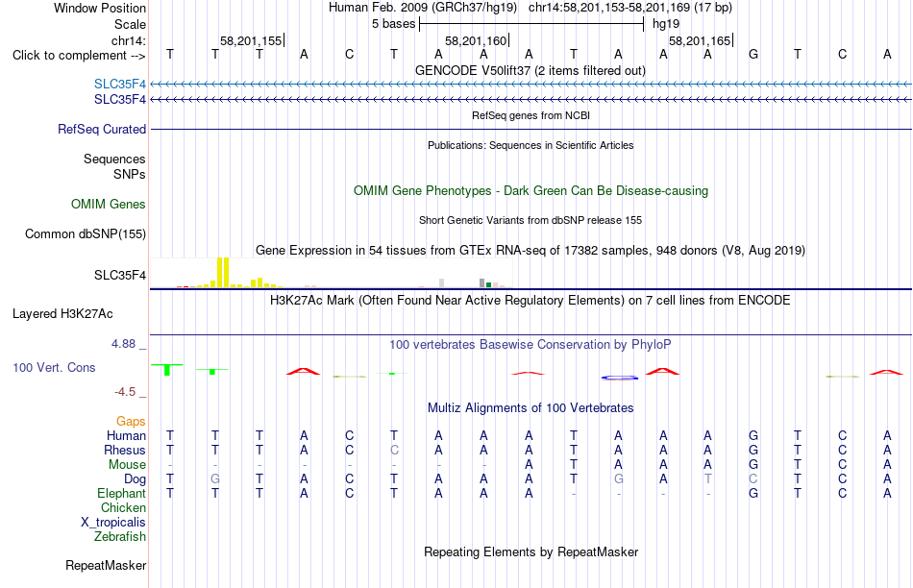Image resolution: width=913 pixels, height=588 pixels.
Task: Select the Mouse species row label
Action: coord(127,465)
